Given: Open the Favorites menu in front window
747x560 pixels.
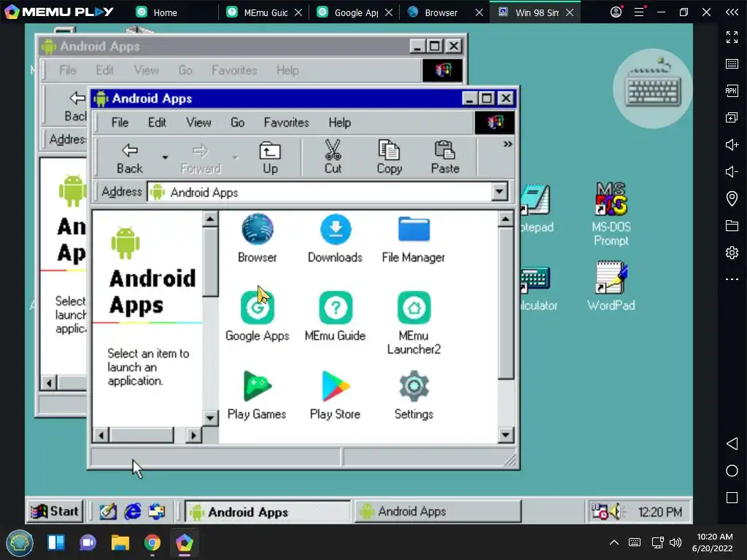Looking at the screenshot, I should pyautogui.click(x=286, y=122).
